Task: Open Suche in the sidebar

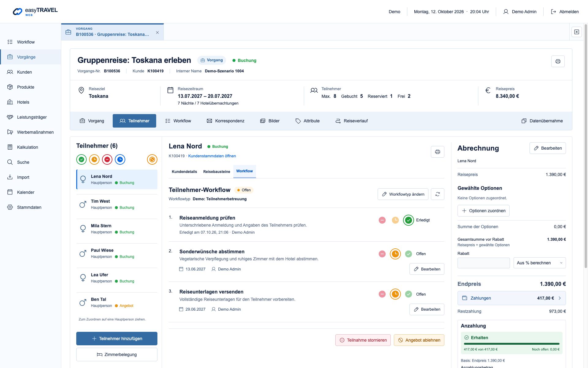Action: 31,162
